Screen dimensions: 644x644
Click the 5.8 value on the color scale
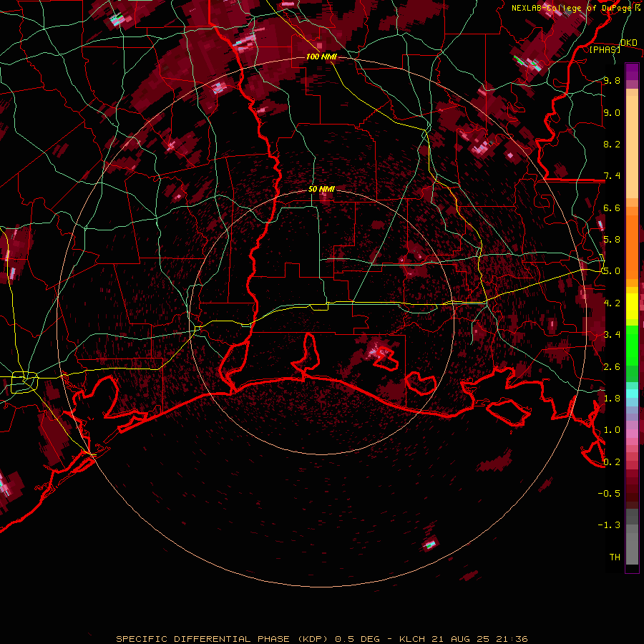[612, 240]
